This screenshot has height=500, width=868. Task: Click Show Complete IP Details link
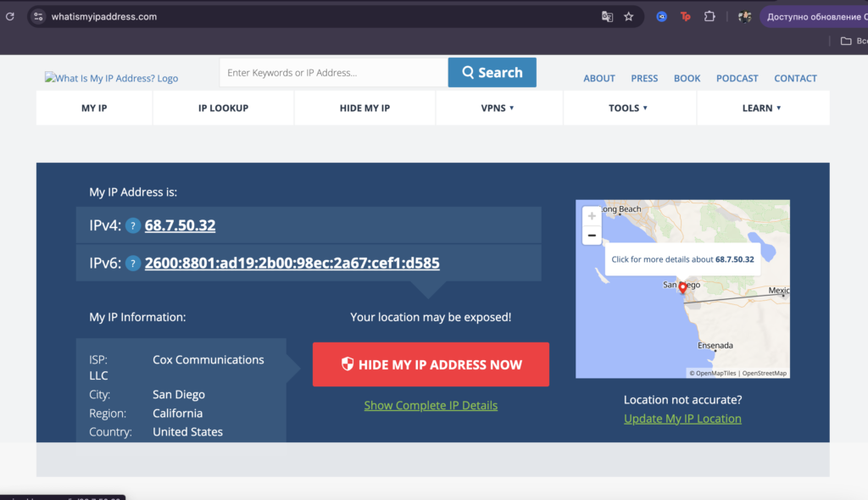pos(431,405)
